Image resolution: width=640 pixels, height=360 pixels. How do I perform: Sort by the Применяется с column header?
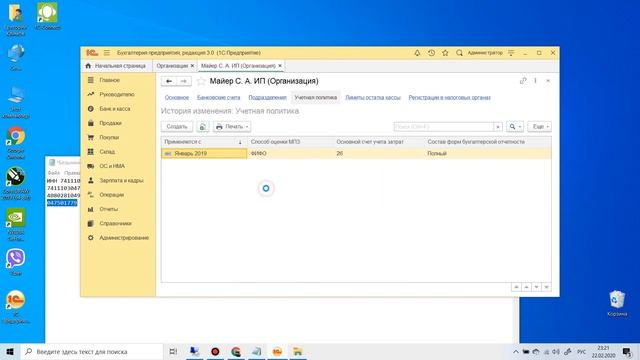coord(204,142)
